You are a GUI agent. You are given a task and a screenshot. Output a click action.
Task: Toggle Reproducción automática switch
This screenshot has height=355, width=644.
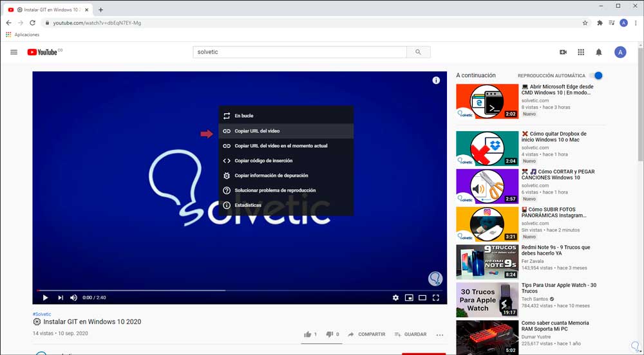pos(596,75)
